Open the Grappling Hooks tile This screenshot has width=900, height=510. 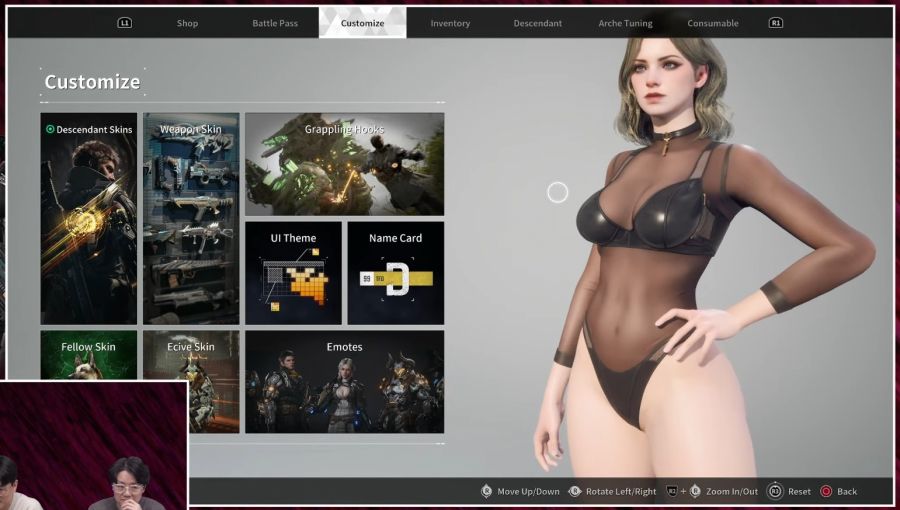click(344, 164)
